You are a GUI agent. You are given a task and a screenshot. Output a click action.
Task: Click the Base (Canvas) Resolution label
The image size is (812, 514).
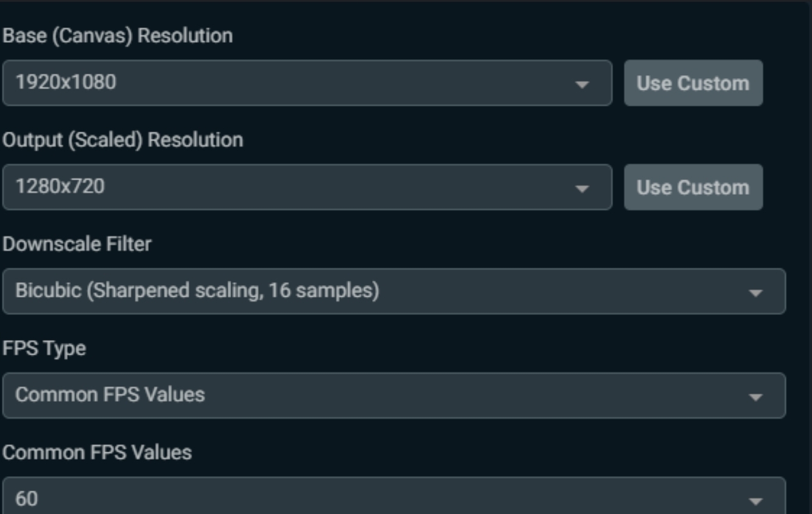(x=117, y=36)
